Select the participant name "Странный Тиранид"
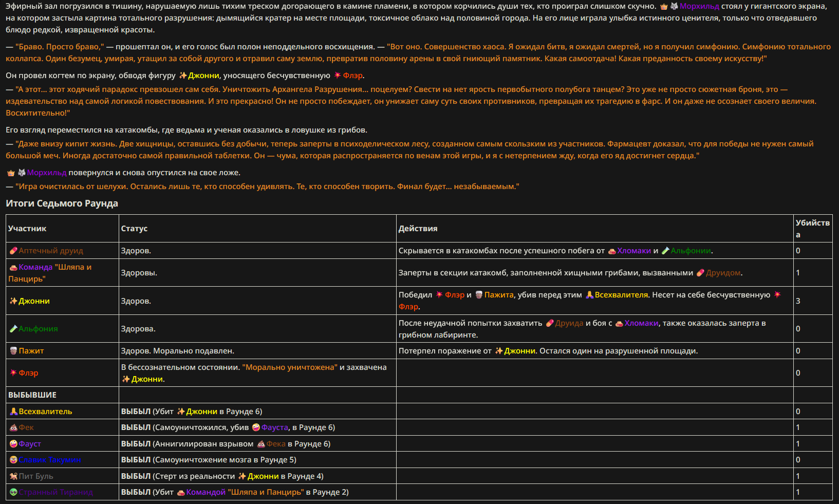The image size is (839, 504). pos(56,492)
